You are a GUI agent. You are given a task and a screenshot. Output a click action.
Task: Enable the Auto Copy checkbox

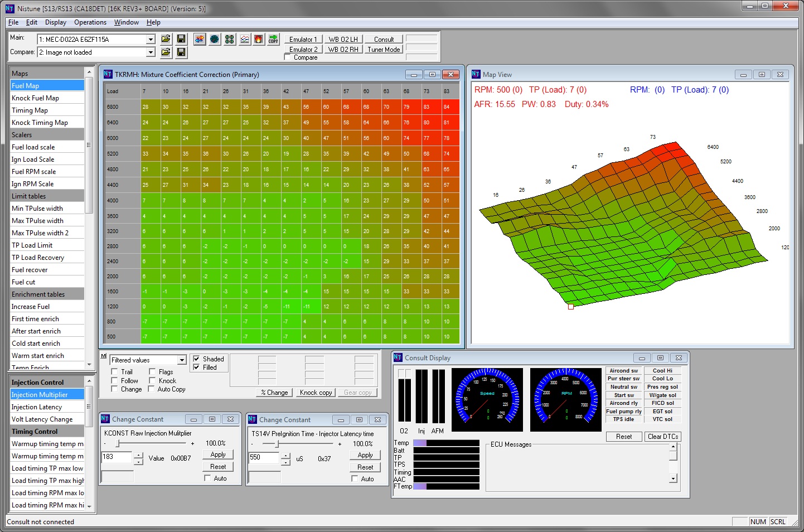pos(151,389)
